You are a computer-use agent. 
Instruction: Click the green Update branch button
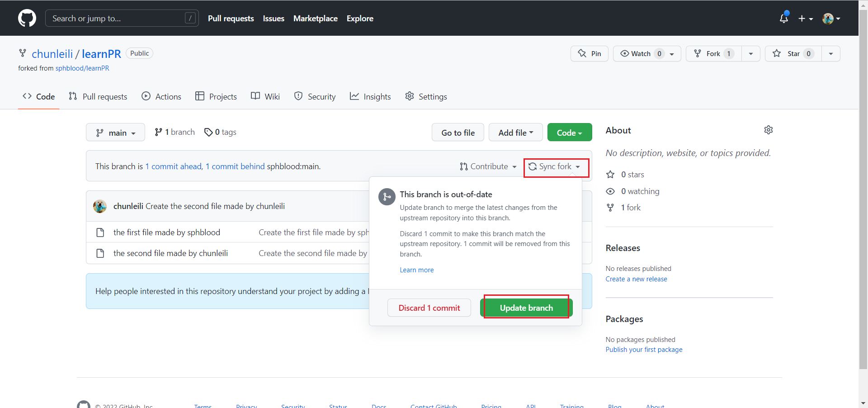point(526,308)
